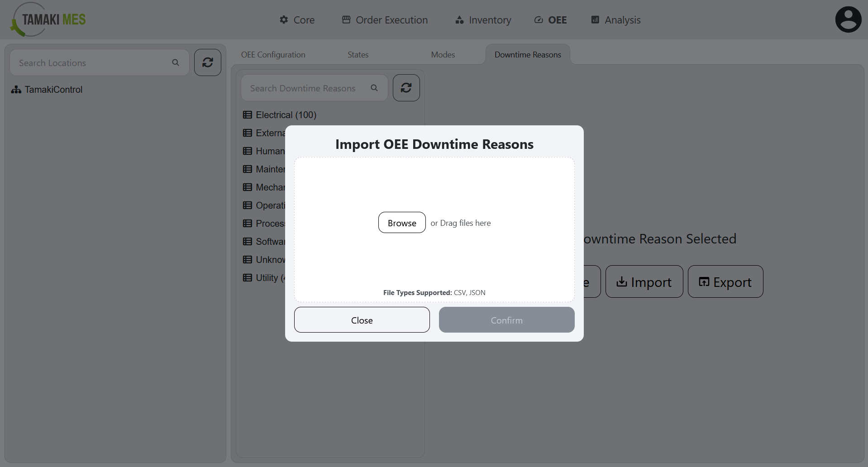Open Analysis via its chart icon

[595, 20]
